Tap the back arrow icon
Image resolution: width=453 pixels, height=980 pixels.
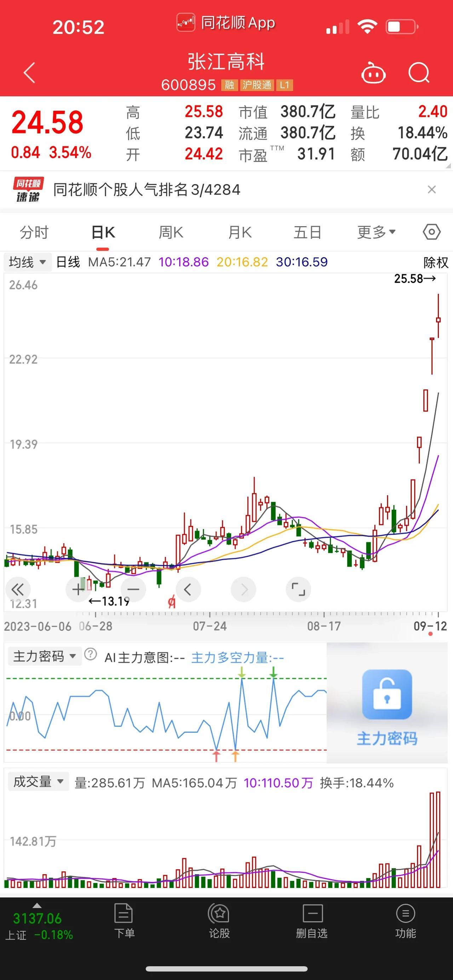(x=29, y=72)
